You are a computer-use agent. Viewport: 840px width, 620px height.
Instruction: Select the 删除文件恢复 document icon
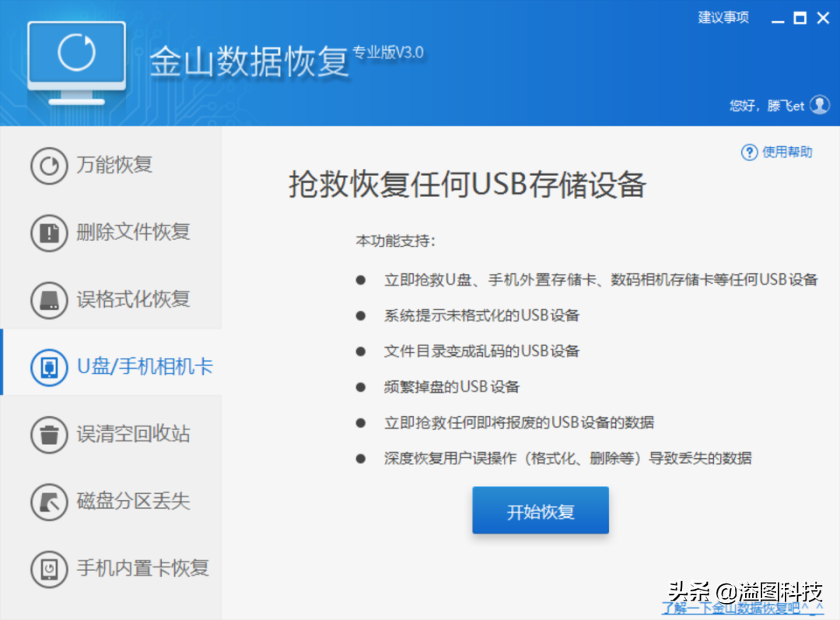click(49, 233)
